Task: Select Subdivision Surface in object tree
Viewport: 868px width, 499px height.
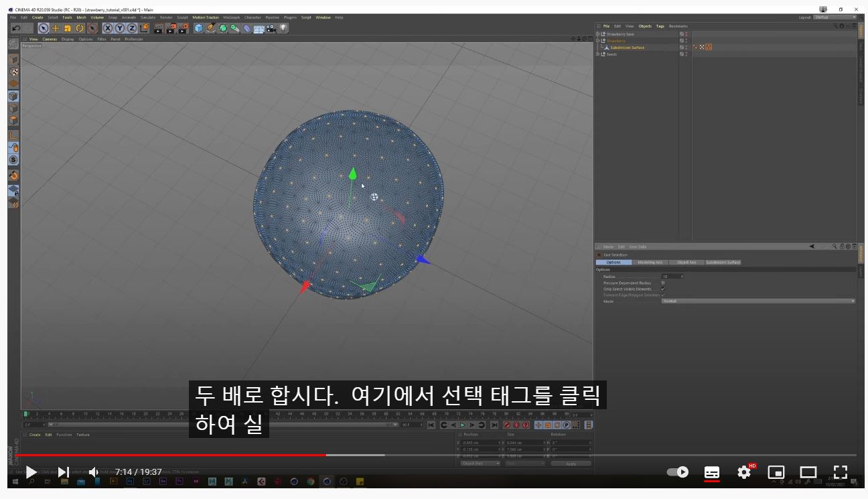Action: tap(627, 48)
